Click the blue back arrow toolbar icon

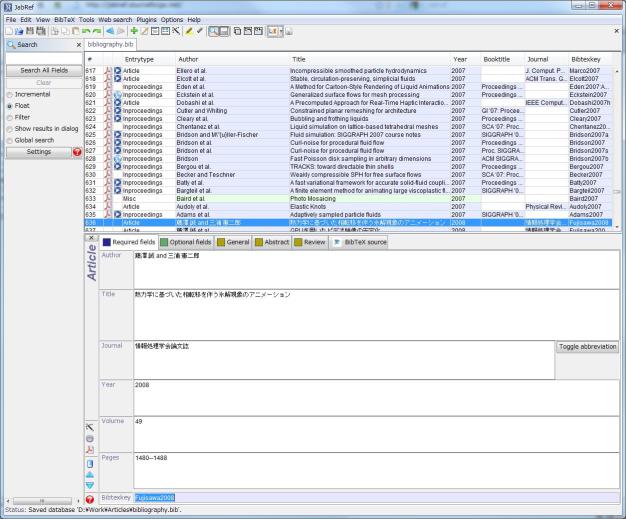[x=109, y=32]
